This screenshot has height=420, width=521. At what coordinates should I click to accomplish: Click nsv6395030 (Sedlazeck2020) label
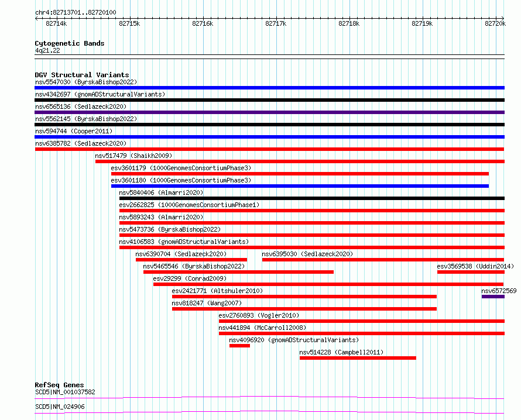[x=307, y=254]
